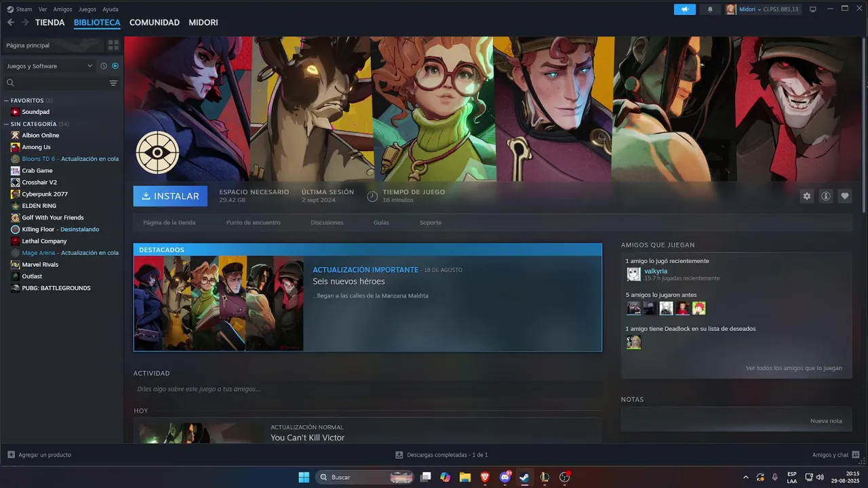Open the announcements megaphone button
Viewport: 868px width, 488px height.
click(x=685, y=9)
